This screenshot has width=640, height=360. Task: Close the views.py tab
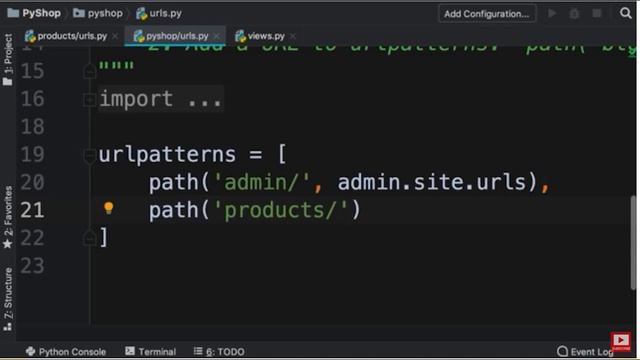[292, 36]
